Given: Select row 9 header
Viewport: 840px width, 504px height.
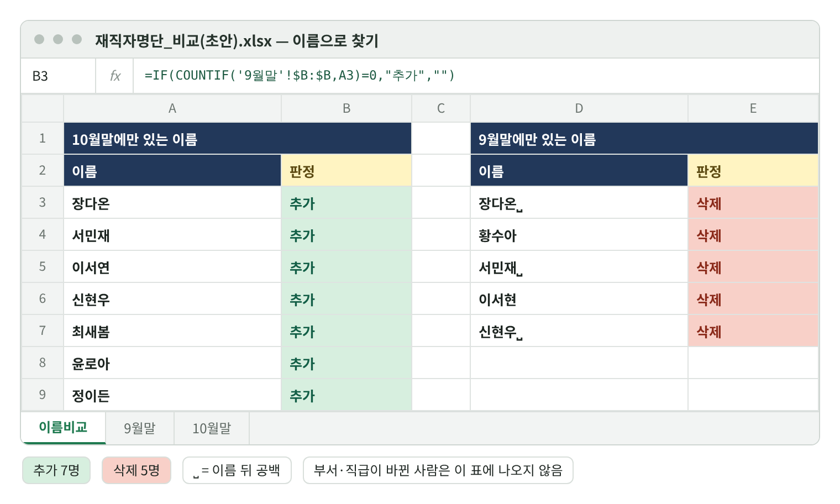Looking at the screenshot, I should 43,395.
